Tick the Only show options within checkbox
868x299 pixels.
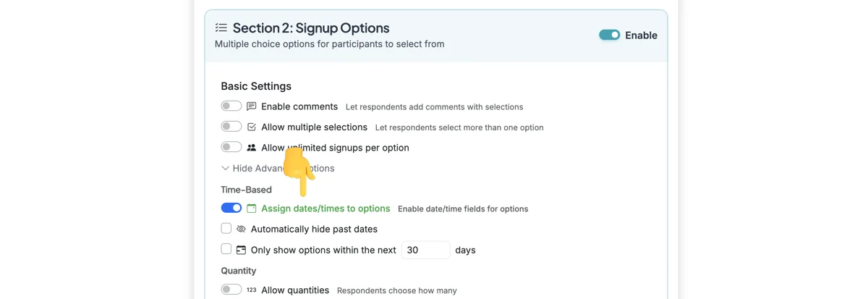[226, 249]
